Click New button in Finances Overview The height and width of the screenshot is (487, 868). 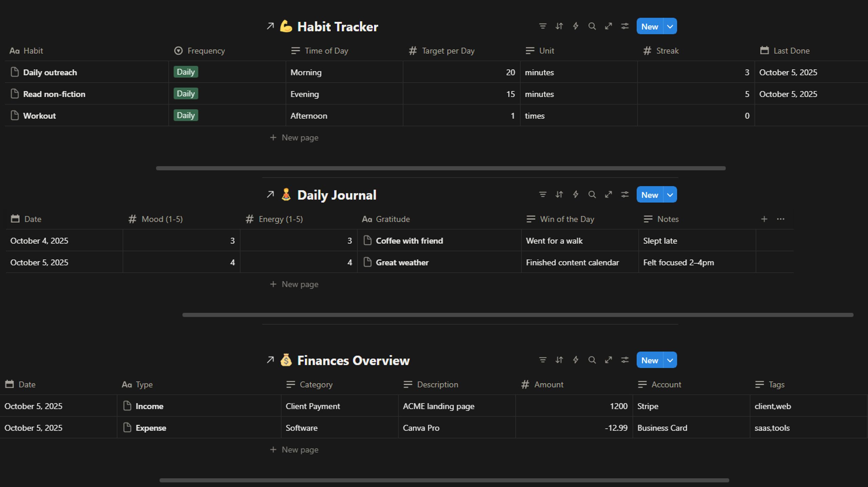pyautogui.click(x=650, y=360)
